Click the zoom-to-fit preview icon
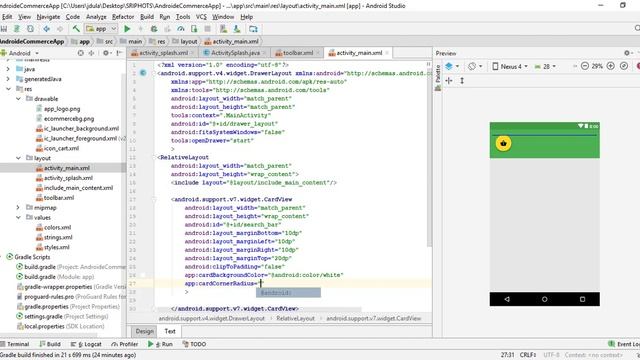The height and width of the screenshot is (360, 640). click(624, 66)
